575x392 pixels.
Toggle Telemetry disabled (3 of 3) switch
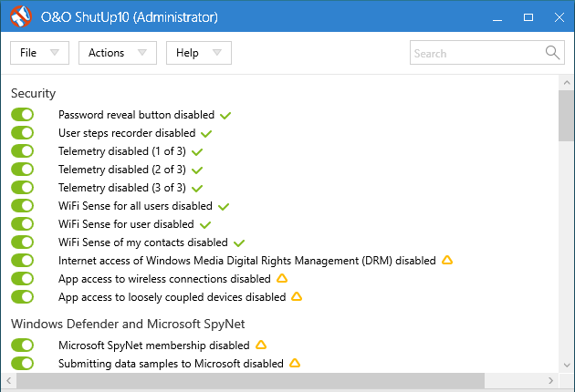tap(23, 188)
